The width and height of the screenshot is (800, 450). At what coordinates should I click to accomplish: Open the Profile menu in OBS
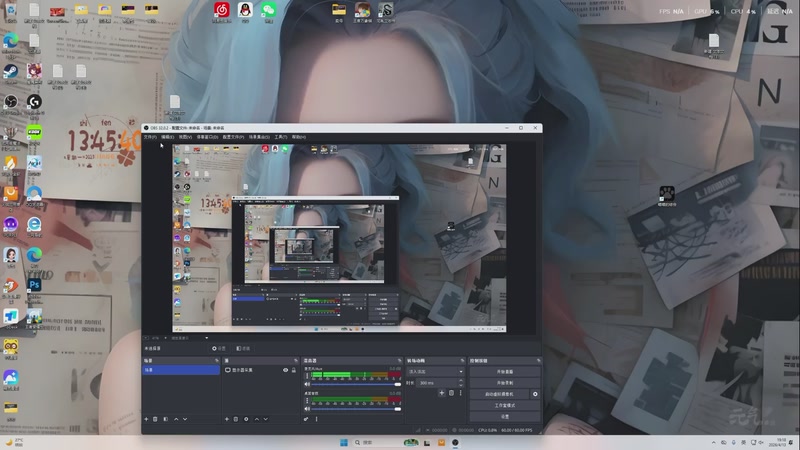pyautogui.click(x=233, y=137)
